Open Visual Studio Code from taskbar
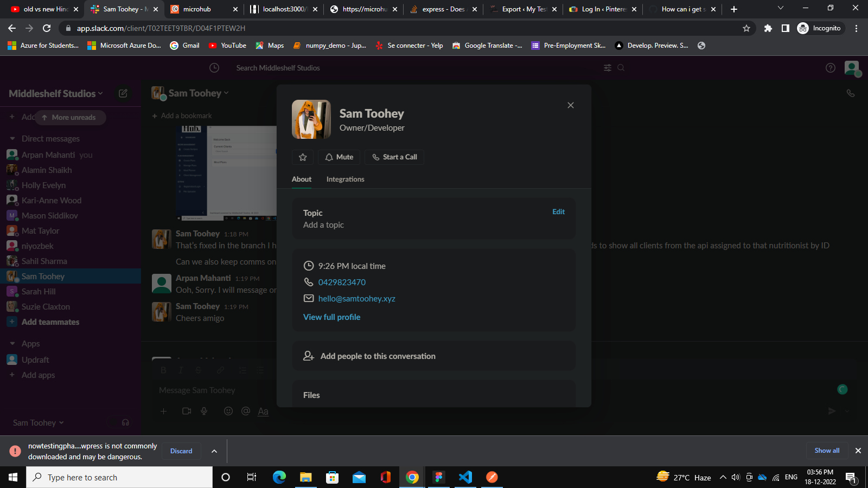 tap(465, 477)
